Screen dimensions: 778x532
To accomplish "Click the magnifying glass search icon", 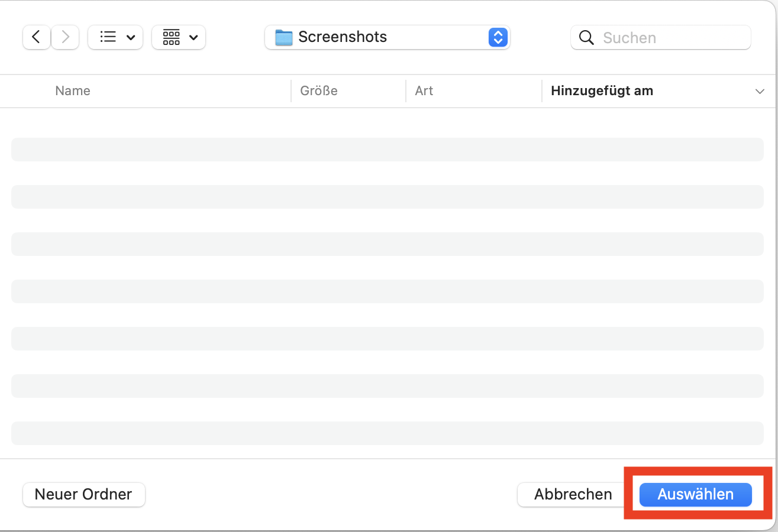I will (x=586, y=37).
